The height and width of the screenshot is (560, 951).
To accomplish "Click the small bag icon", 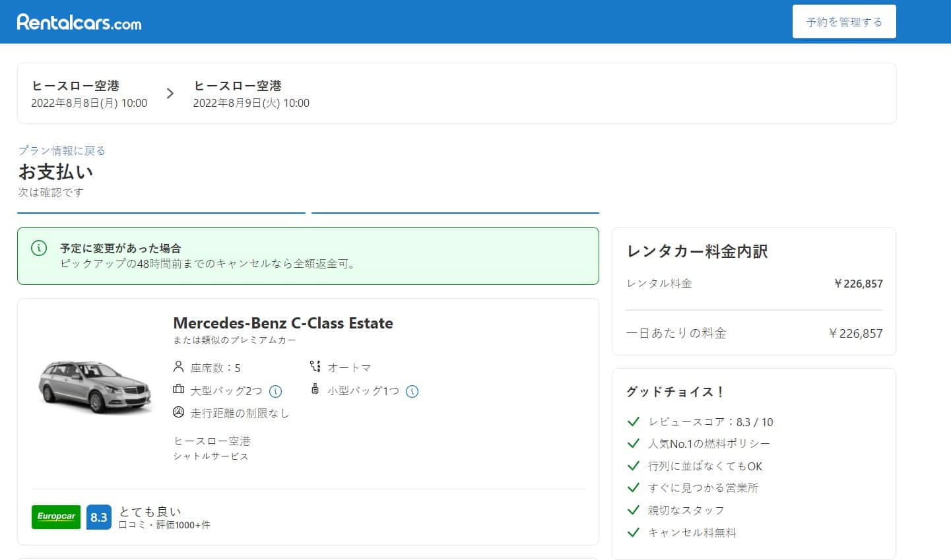I will tap(315, 389).
